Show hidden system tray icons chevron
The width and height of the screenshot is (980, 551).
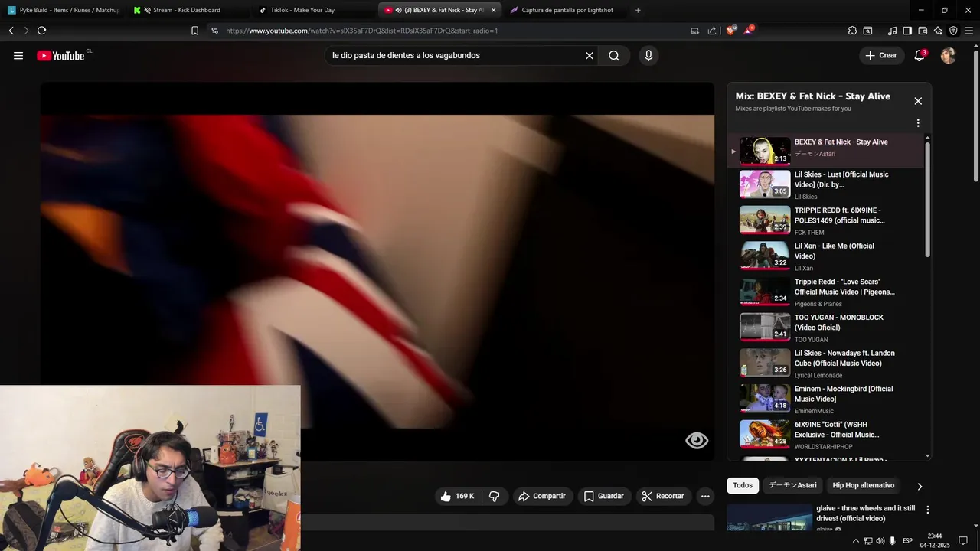855,541
